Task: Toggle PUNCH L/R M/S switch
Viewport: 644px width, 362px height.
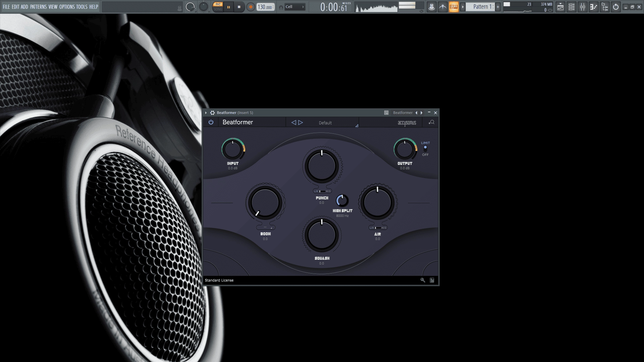Action: coord(322,191)
